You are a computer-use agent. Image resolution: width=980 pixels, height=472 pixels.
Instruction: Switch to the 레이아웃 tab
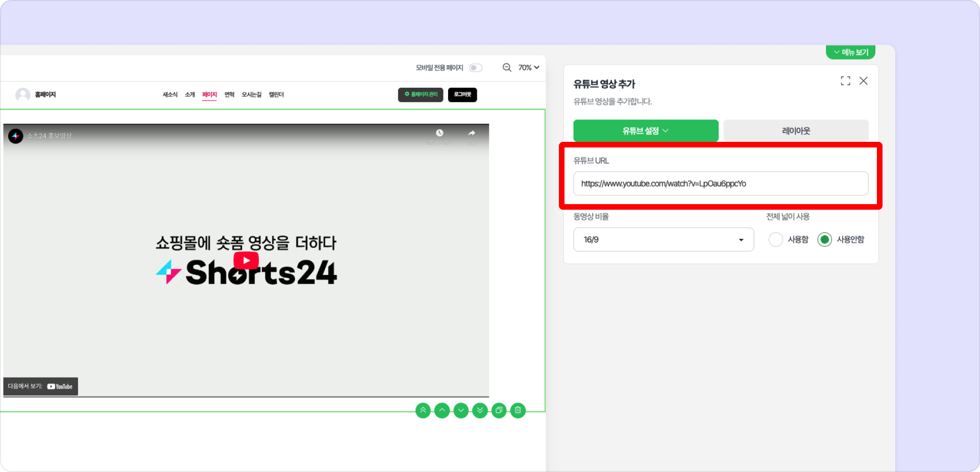(796, 131)
